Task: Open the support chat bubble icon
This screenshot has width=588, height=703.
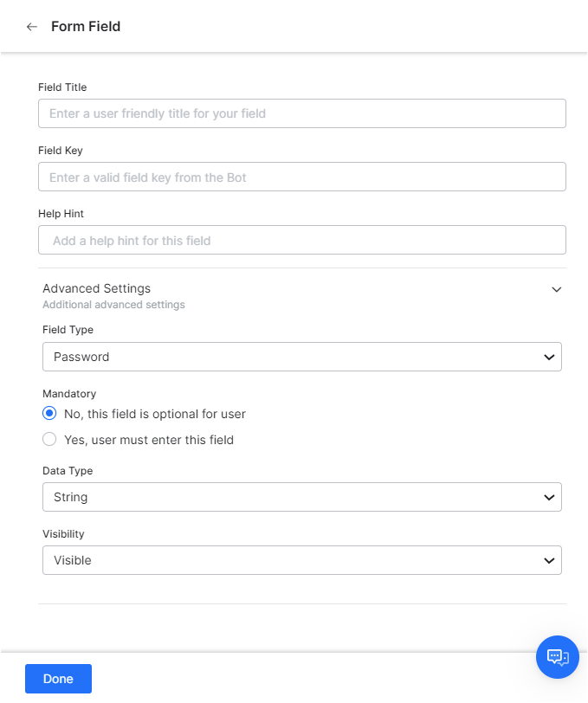Action: coord(557,657)
